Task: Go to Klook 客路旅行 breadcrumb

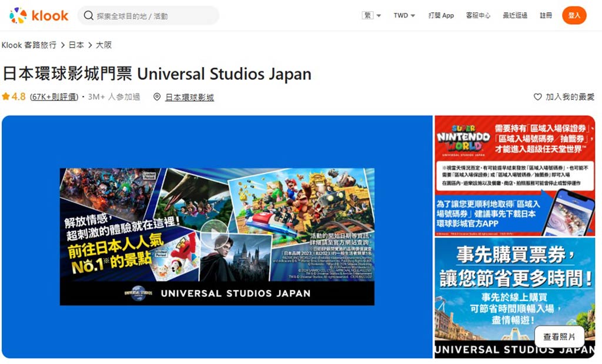Action: point(29,45)
